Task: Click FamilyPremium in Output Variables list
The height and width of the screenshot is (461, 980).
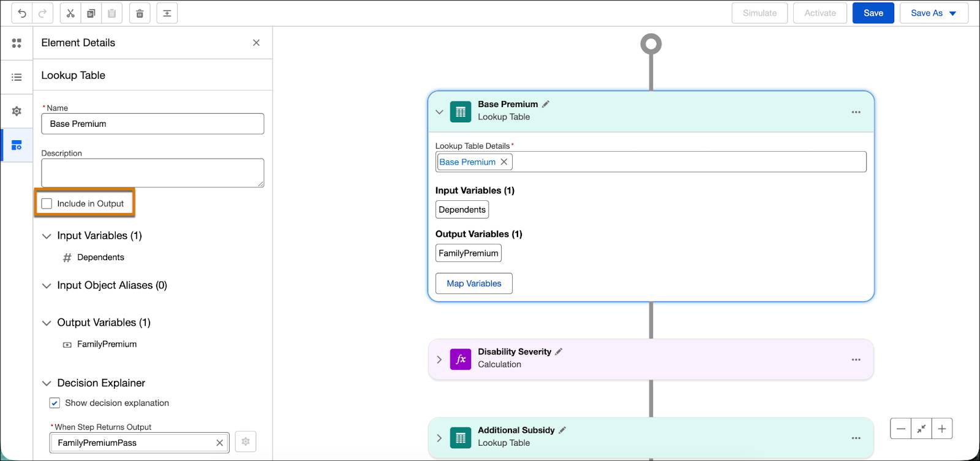Action: coord(107,344)
